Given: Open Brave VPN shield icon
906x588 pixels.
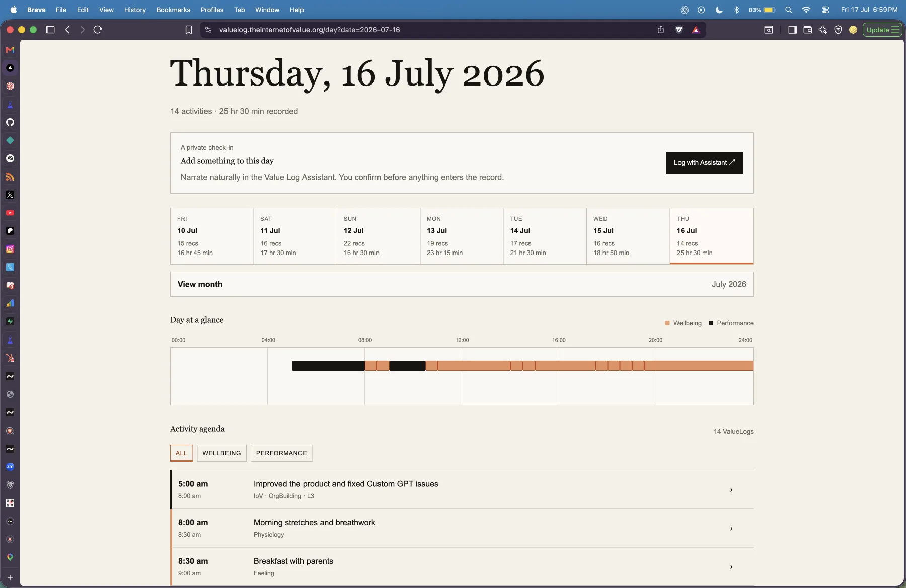Looking at the screenshot, I should coord(838,30).
